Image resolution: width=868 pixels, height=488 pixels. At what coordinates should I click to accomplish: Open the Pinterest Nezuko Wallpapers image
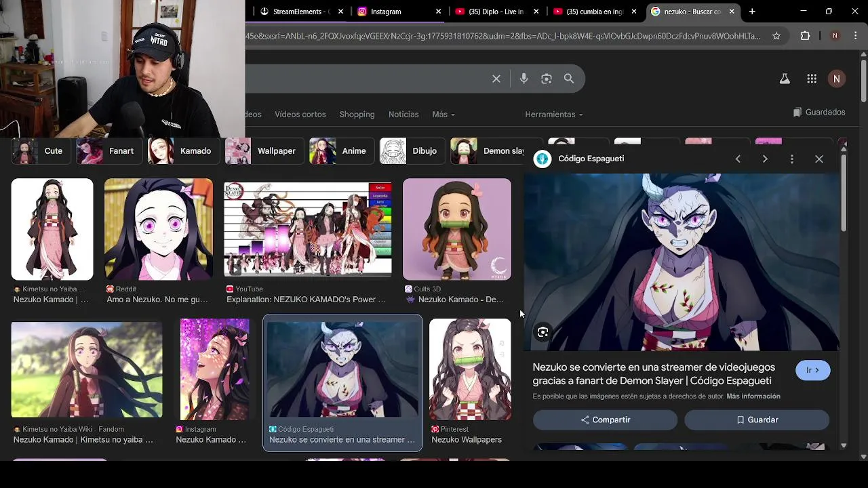pyautogui.click(x=470, y=369)
